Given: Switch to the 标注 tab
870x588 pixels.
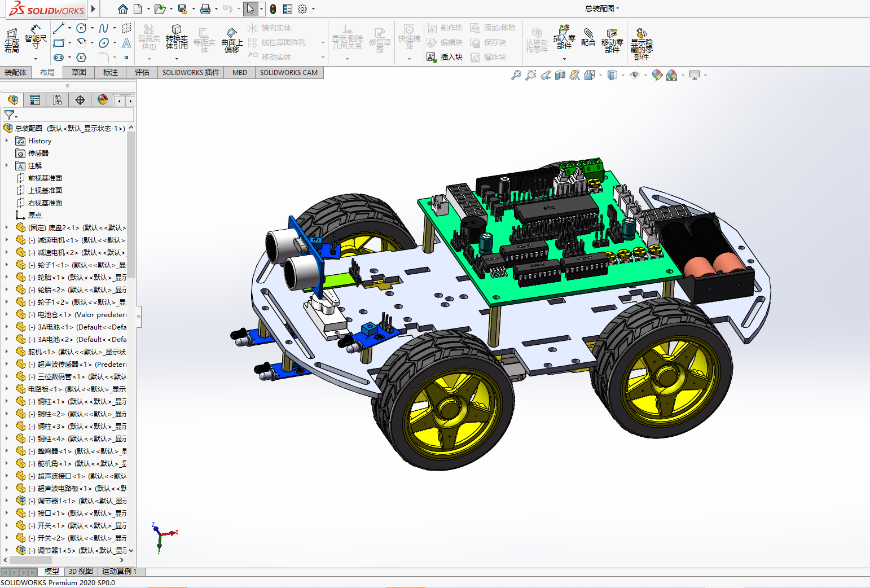Looking at the screenshot, I should 111,72.
